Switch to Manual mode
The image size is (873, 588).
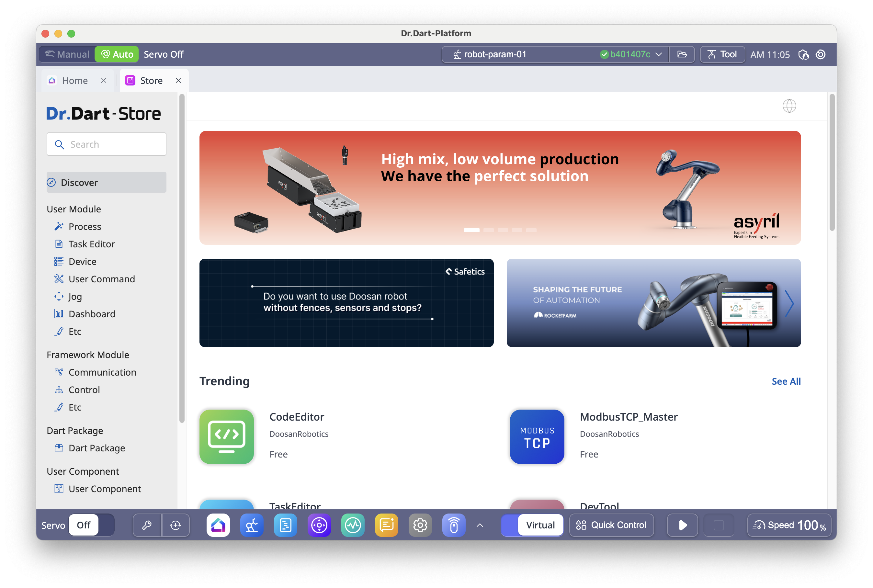point(67,54)
